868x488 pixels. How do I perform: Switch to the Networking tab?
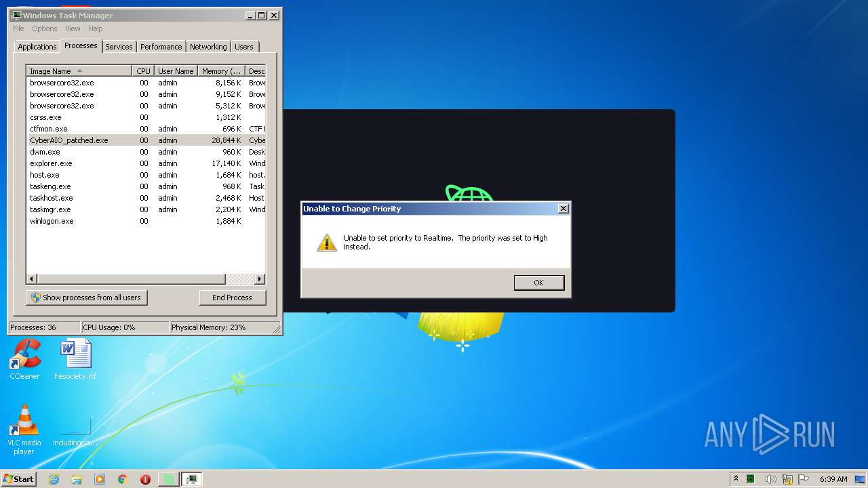[208, 47]
